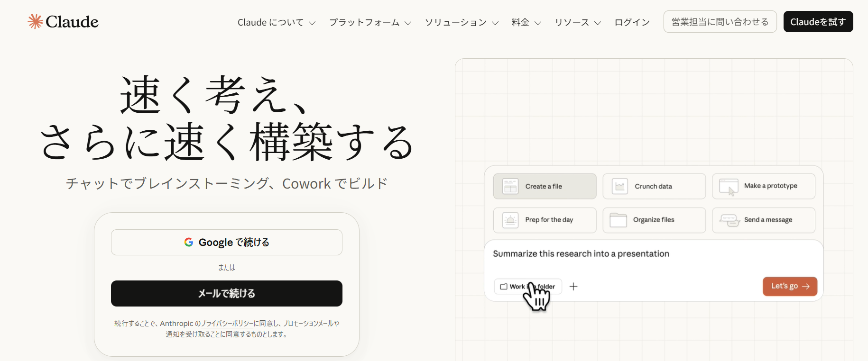
Task: Select the Make a prototype card
Action: (x=764, y=186)
